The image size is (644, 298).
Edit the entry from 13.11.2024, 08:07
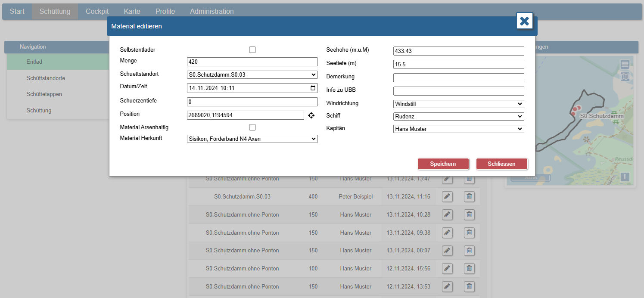click(447, 250)
